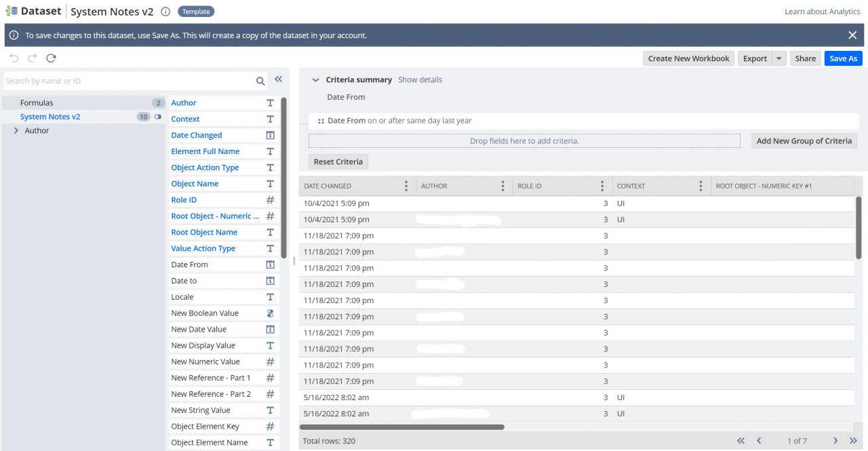
Task: Click the number icon next to Role ID
Action: pos(270,199)
